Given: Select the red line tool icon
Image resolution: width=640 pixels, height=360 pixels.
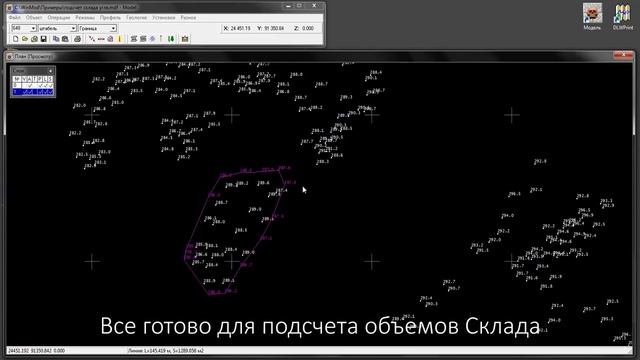Looking at the screenshot, I should click(x=101, y=39).
